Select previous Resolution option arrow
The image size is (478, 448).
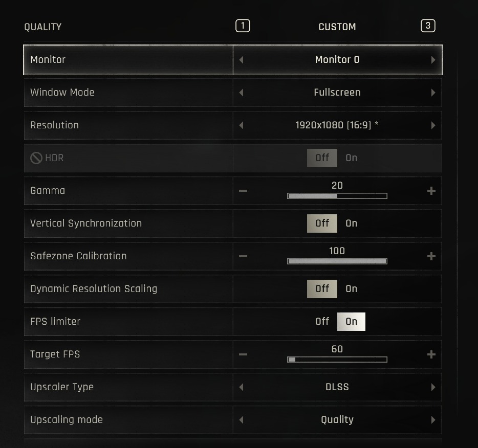click(x=241, y=125)
